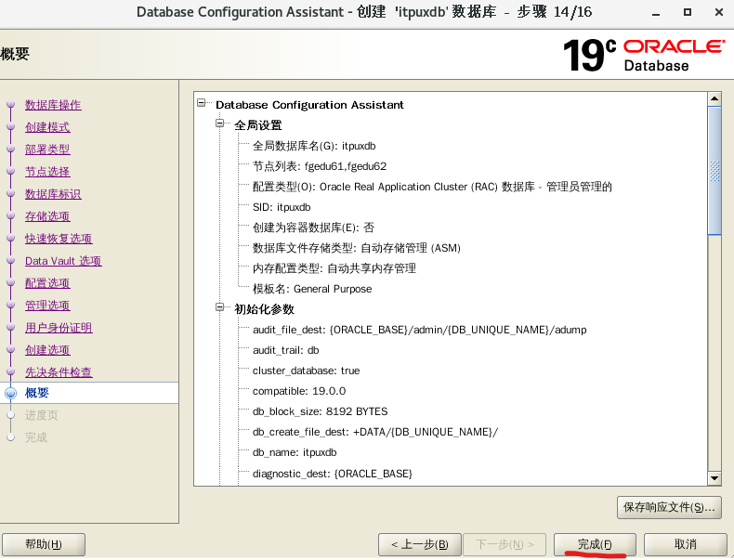The image size is (734, 560).
Task: Go to the 配置选项 step
Action: 47,283
